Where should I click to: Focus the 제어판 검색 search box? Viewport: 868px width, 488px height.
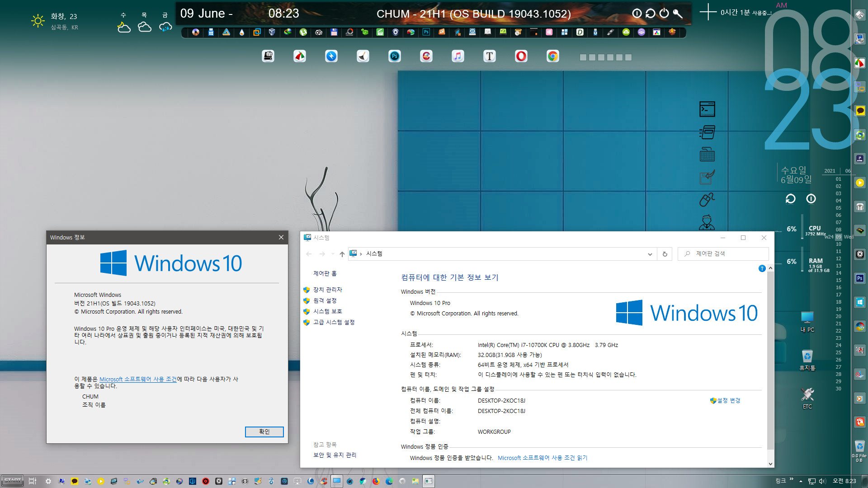coord(723,254)
